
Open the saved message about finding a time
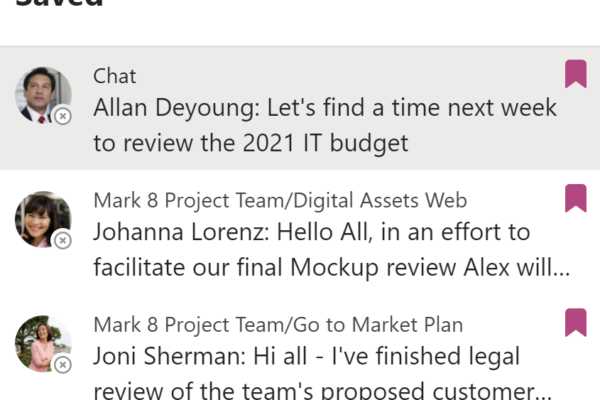pyautogui.click(x=300, y=108)
